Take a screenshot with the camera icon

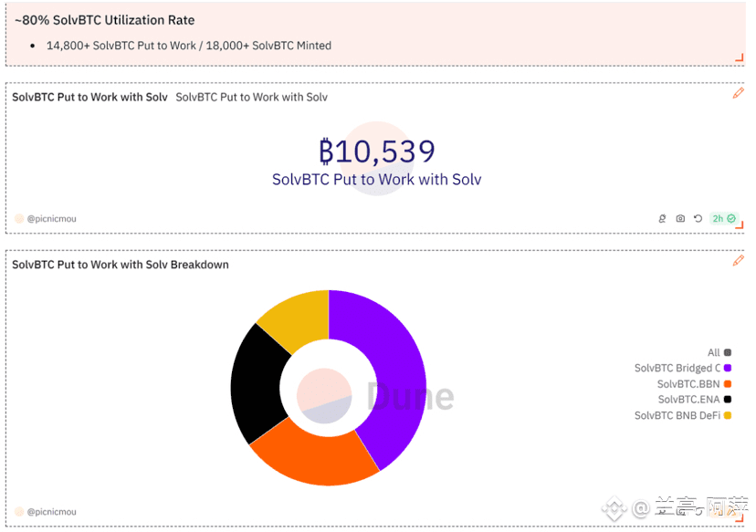click(x=680, y=218)
